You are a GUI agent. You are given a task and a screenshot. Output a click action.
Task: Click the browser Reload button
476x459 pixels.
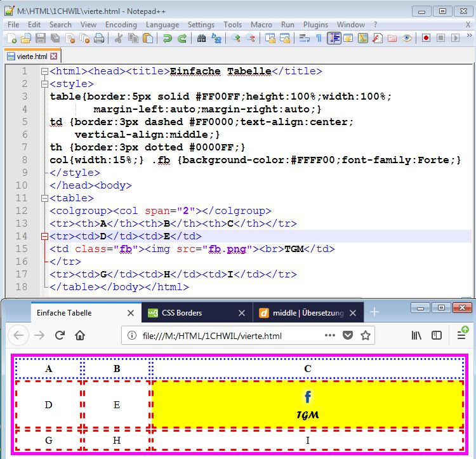coord(60,335)
